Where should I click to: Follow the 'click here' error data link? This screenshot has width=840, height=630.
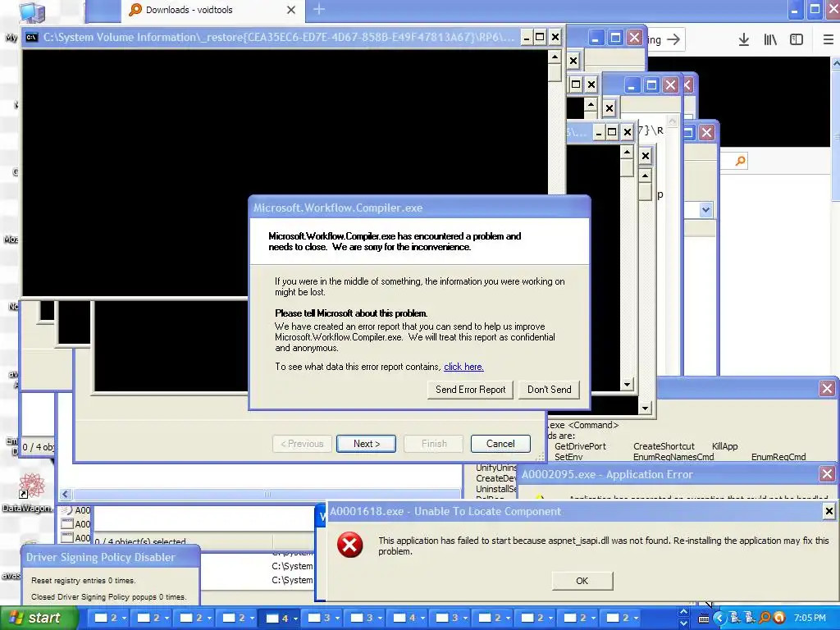[x=463, y=367]
